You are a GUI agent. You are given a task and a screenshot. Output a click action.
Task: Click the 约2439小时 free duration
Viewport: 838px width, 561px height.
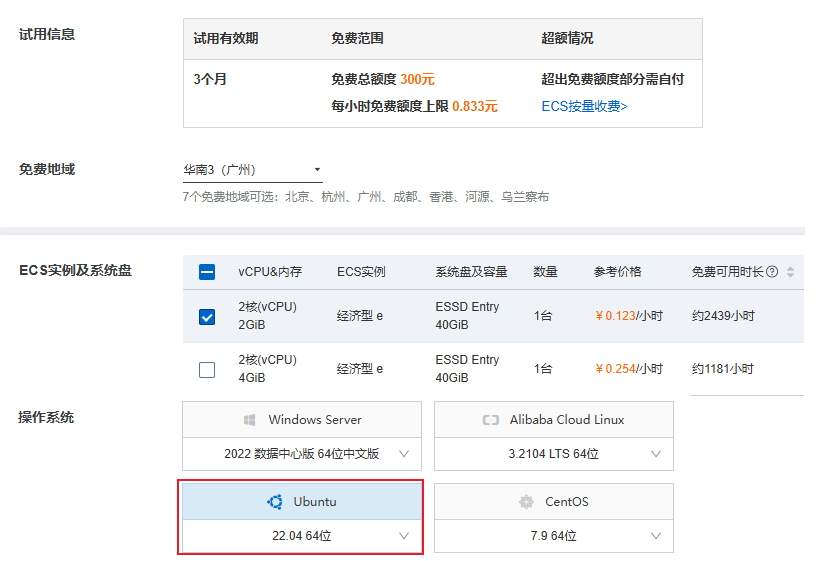coord(723,316)
